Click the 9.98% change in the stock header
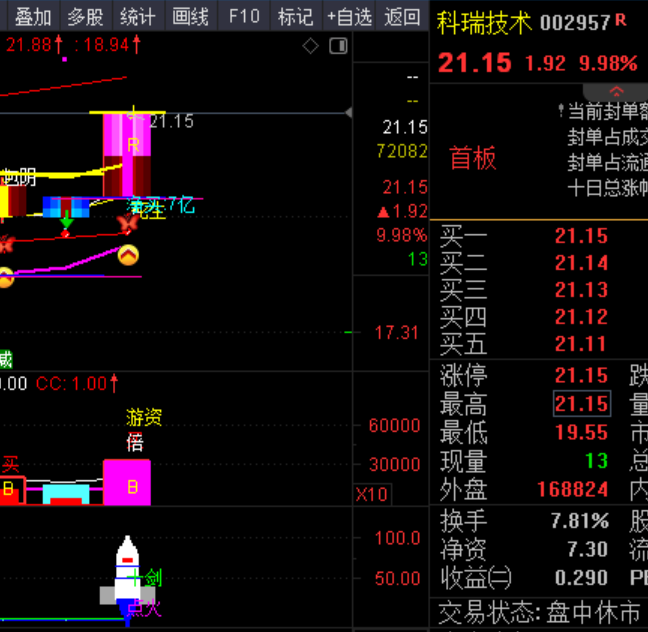Screen dimensions: 648x632 pos(608,63)
